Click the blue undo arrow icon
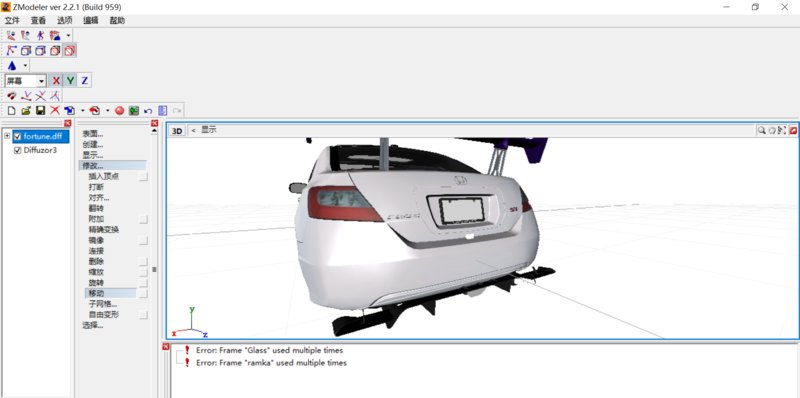 click(x=148, y=110)
